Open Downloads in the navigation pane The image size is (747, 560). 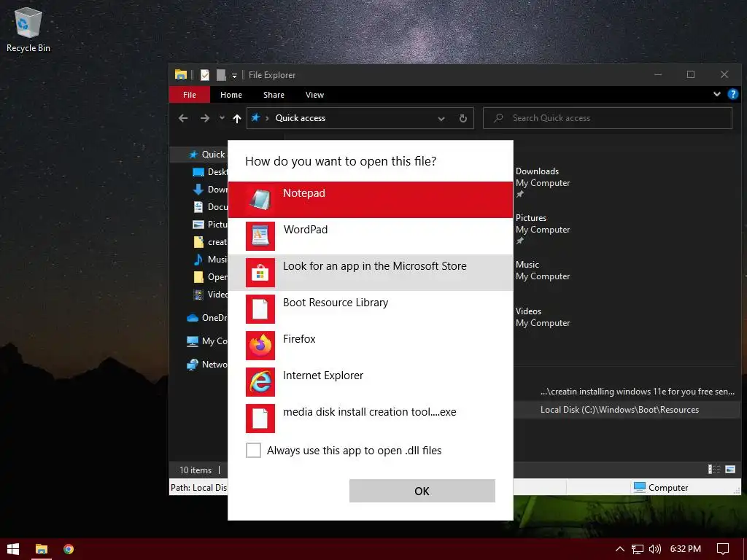tap(209, 190)
